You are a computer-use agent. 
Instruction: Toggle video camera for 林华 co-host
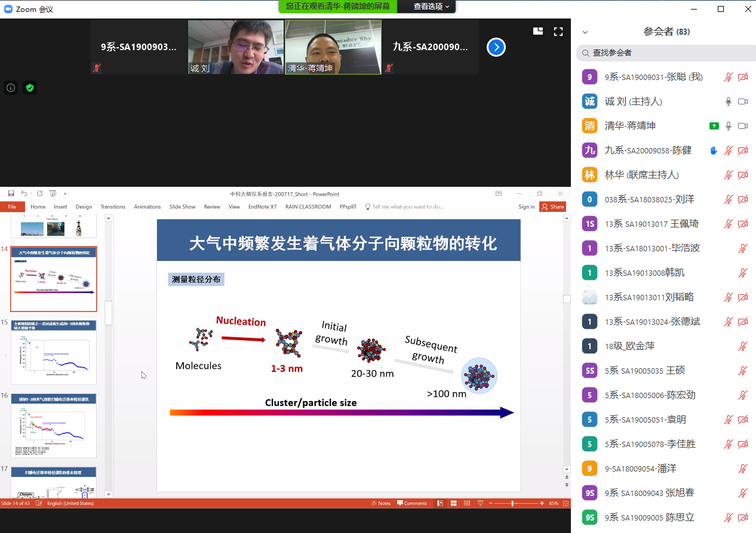[x=743, y=175]
